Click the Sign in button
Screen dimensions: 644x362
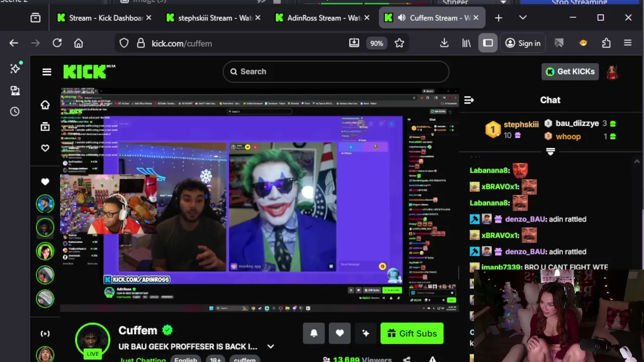(523, 43)
